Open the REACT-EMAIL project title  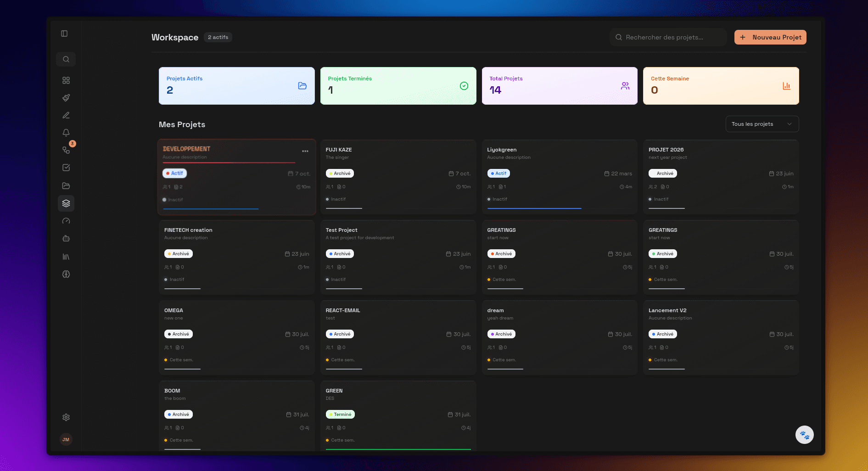tap(343, 310)
